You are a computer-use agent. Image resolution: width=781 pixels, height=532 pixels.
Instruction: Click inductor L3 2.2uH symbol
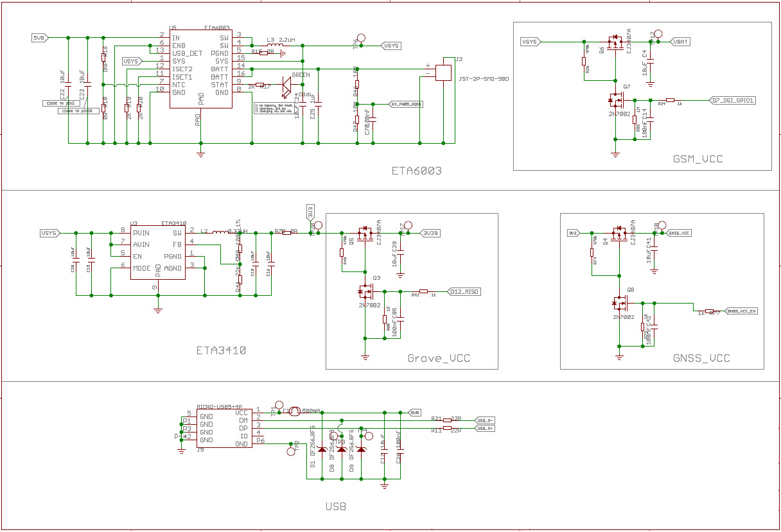click(x=276, y=46)
